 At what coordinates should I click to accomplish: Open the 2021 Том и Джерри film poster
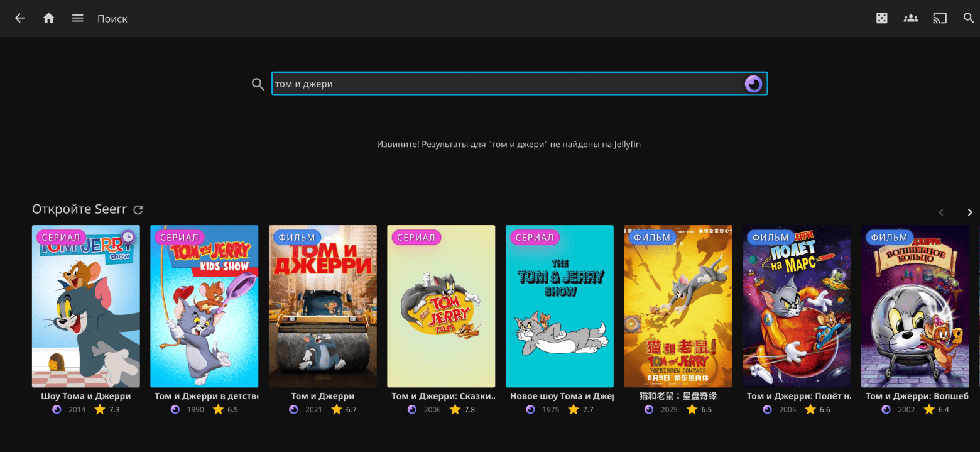click(323, 306)
